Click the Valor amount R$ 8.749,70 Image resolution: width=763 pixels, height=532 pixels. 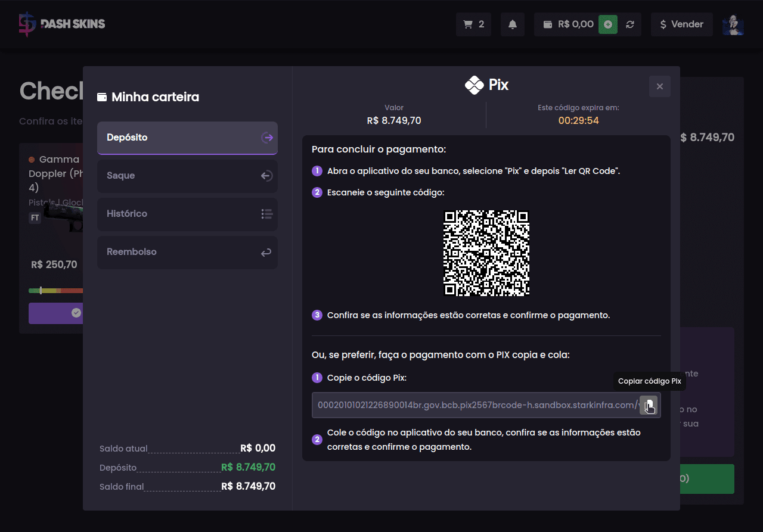tap(394, 121)
